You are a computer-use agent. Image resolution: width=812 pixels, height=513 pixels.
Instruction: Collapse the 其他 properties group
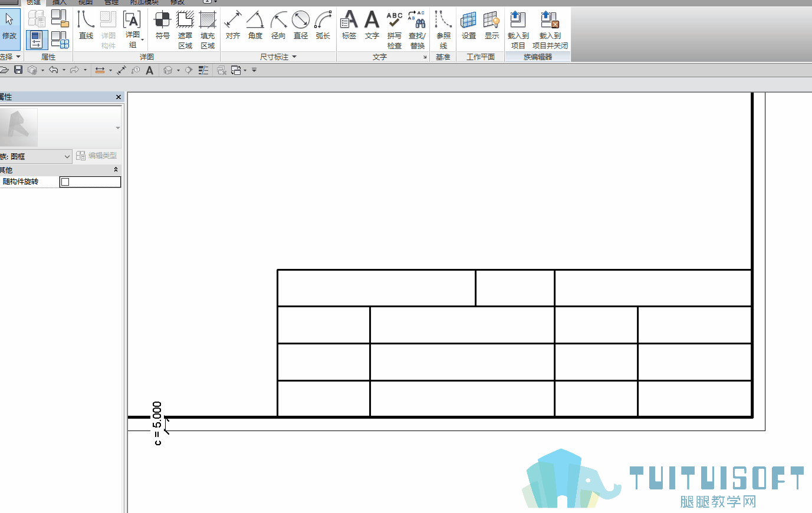click(x=116, y=170)
